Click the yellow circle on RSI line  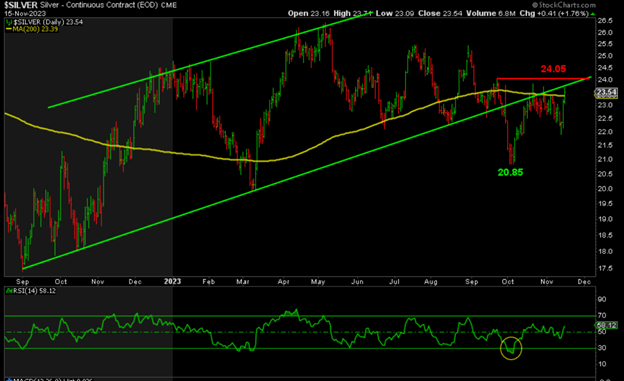point(511,348)
